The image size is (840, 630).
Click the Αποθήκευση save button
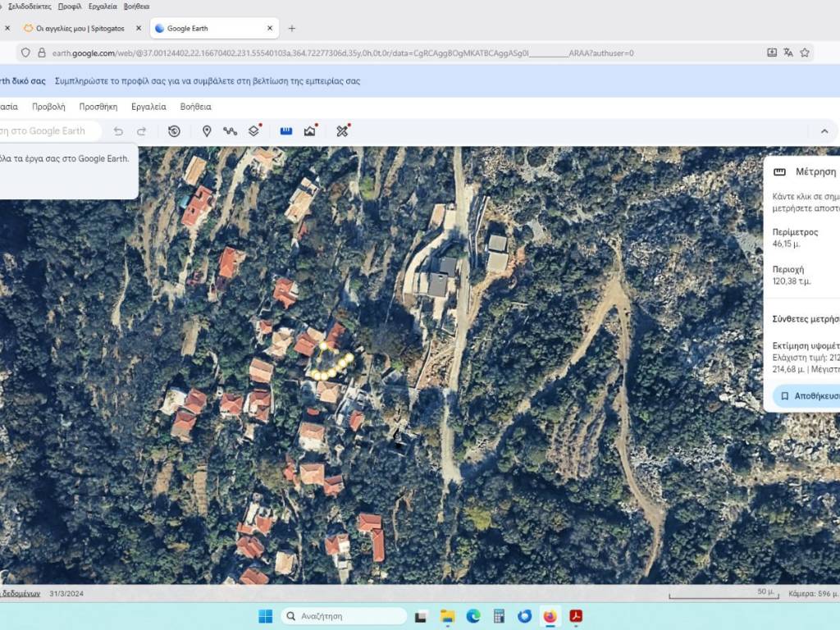(x=808, y=395)
